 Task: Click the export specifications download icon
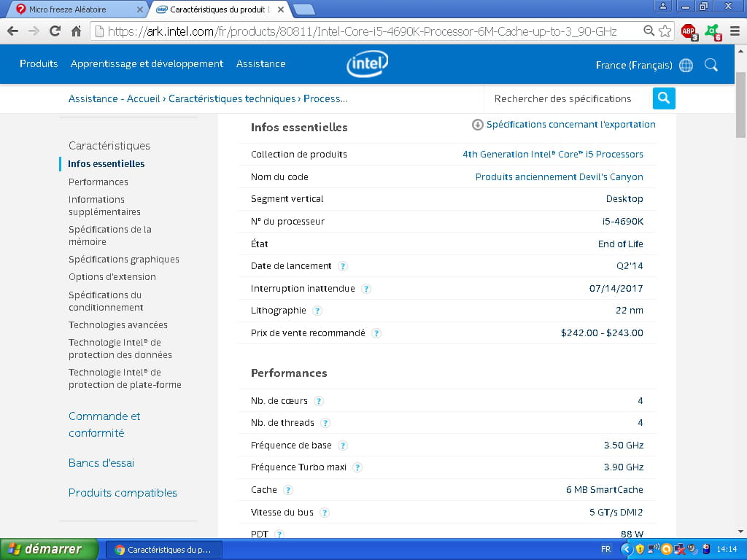(477, 125)
